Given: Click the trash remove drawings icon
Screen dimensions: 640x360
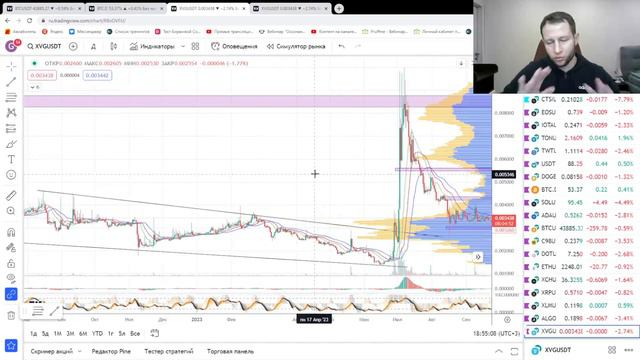Looking at the screenshot, I should pos(11,316).
